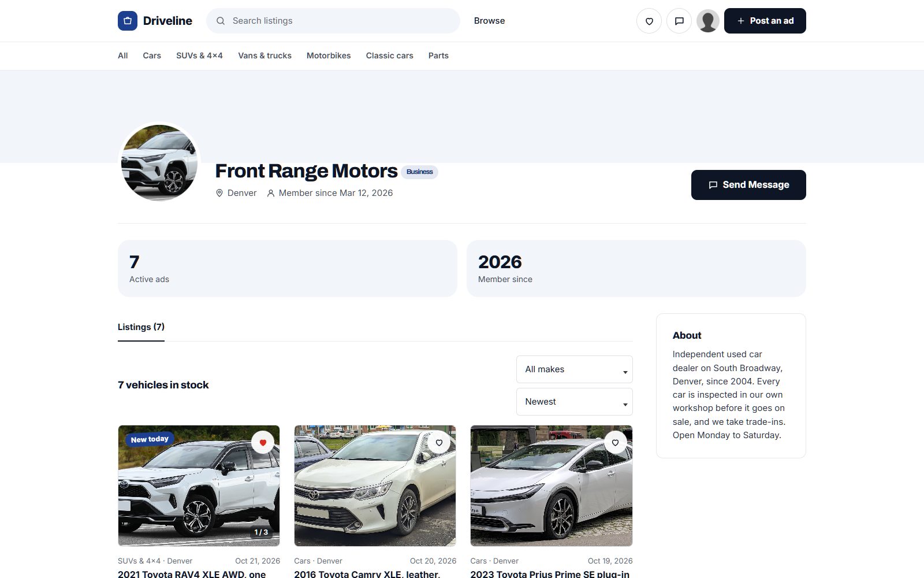Click the New today badge
This screenshot has height=578, width=924.
click(x=150, y=439)
